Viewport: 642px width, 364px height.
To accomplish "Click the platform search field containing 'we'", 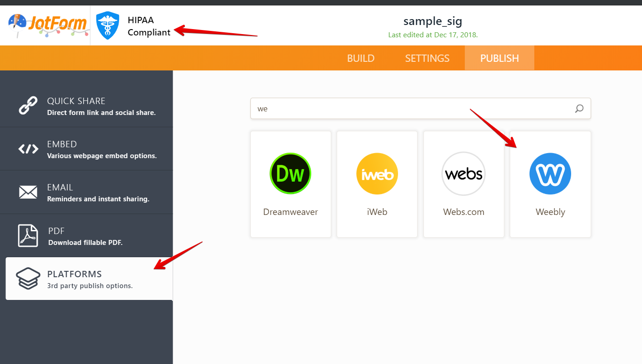I will coord(420,109).
